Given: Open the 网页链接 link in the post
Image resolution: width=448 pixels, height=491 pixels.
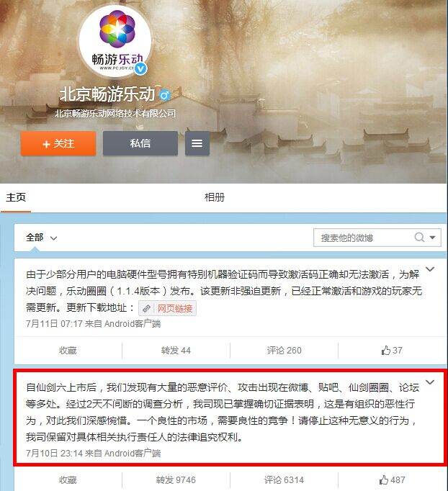Looking at the screenshot, I should pyautogui.click(x=174, y=308).
